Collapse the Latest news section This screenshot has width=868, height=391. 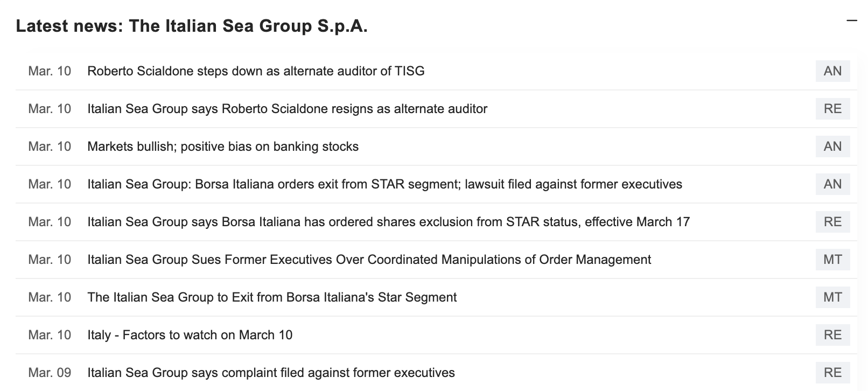pos(851,21)
